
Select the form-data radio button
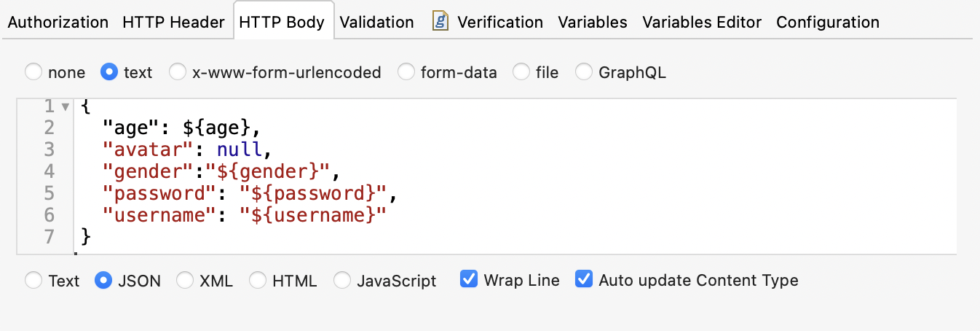pos(406,72)
